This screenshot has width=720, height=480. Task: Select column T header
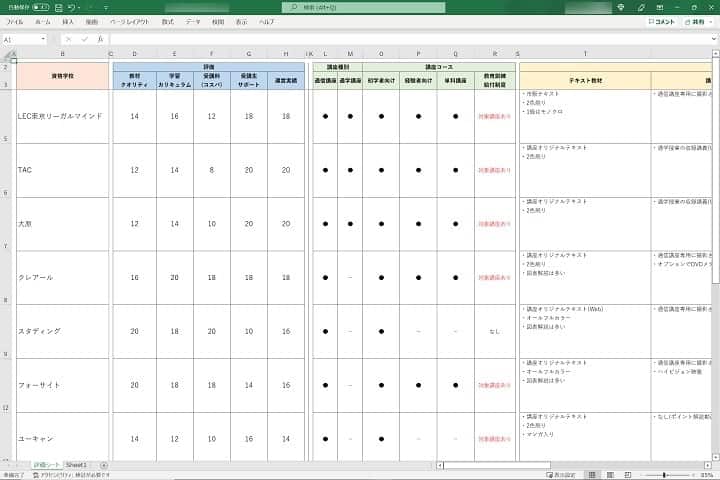585,54
